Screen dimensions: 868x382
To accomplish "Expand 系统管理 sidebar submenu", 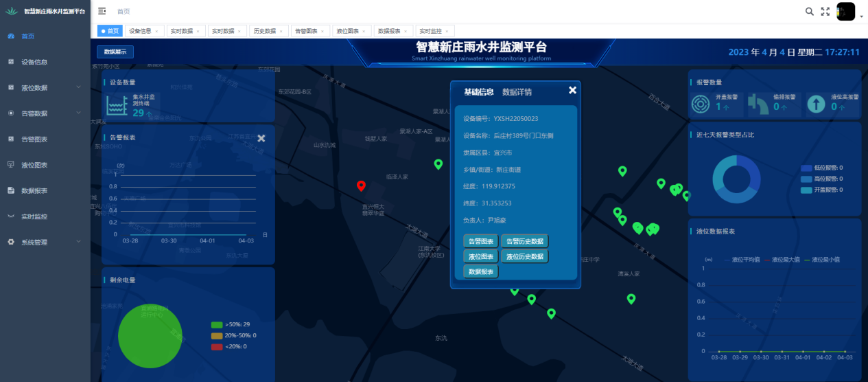I will 45,242.
